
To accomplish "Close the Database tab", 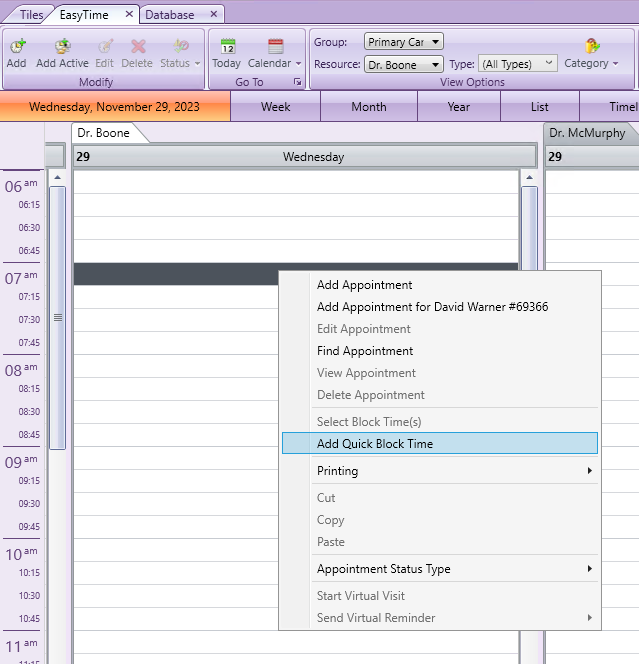I will pyautogui.click(x=213, y=15).
